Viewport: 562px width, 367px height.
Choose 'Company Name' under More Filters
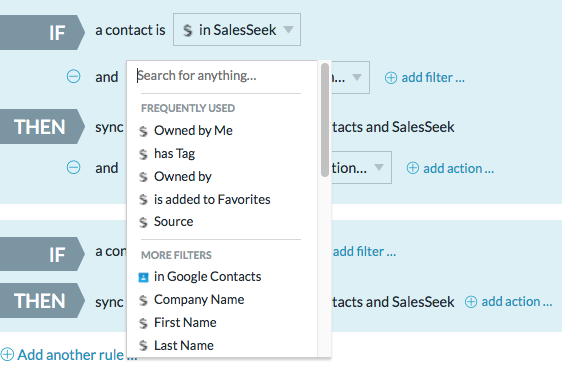(199, 300)
